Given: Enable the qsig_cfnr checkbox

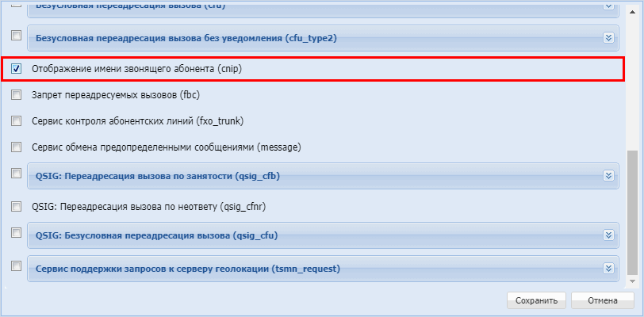Looking at the screenshot, I should pos(16,206).
